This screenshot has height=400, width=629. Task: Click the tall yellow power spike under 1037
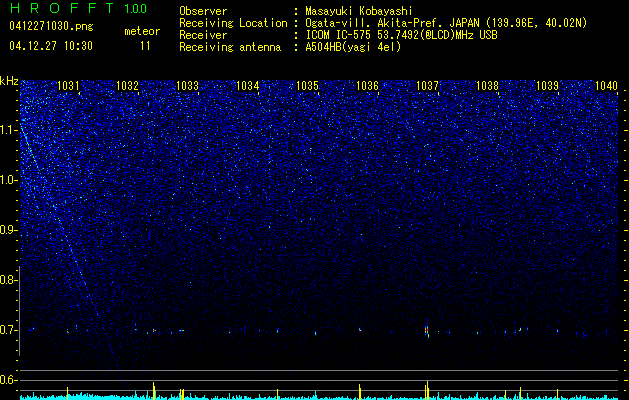pyautogui.click(x=427, y=390)
